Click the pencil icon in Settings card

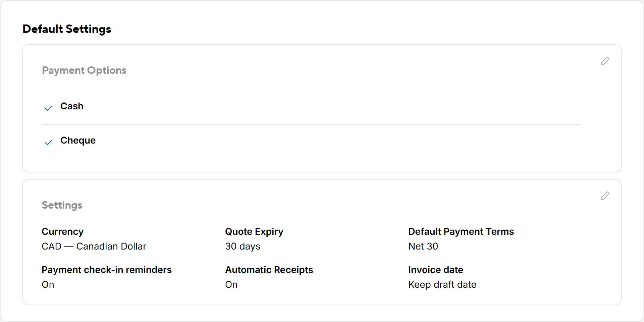pyautogui.click(x=605, y=196)
